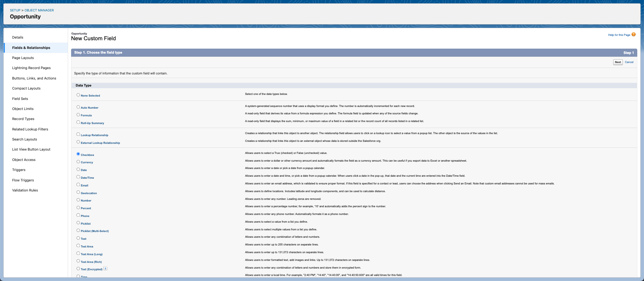Select the Date data type
This screenshot has width=644, height=281.
click(78, 169)
